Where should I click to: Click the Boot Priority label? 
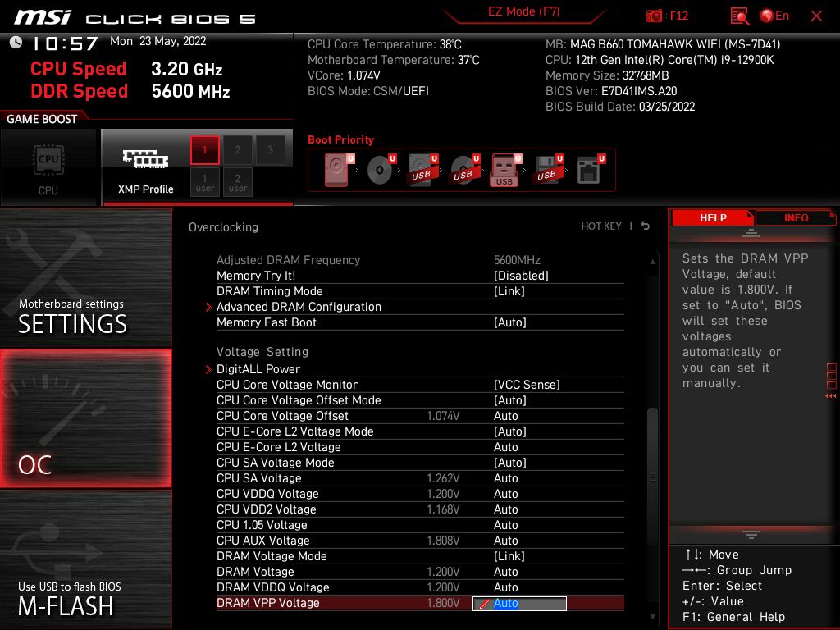(340, 139)
